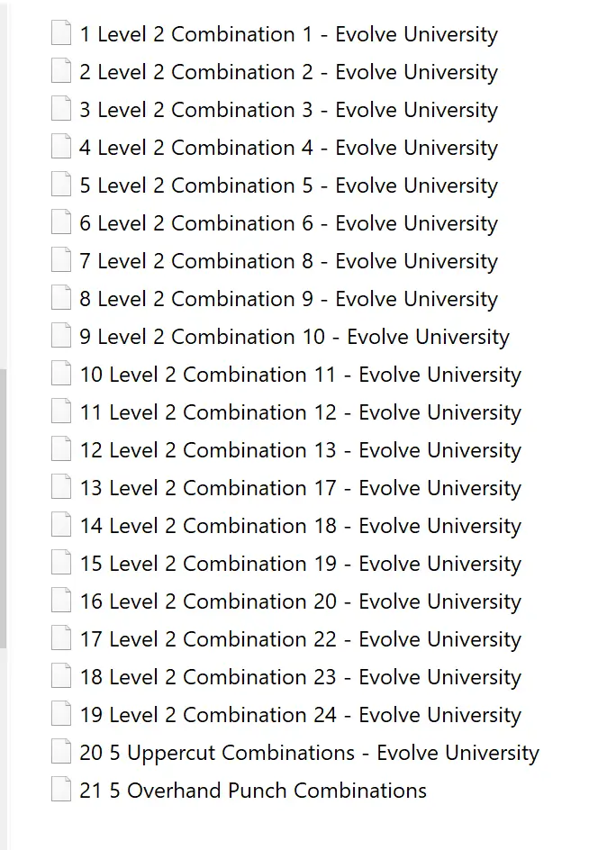Open Level 2 Combination 6 document

288,223
